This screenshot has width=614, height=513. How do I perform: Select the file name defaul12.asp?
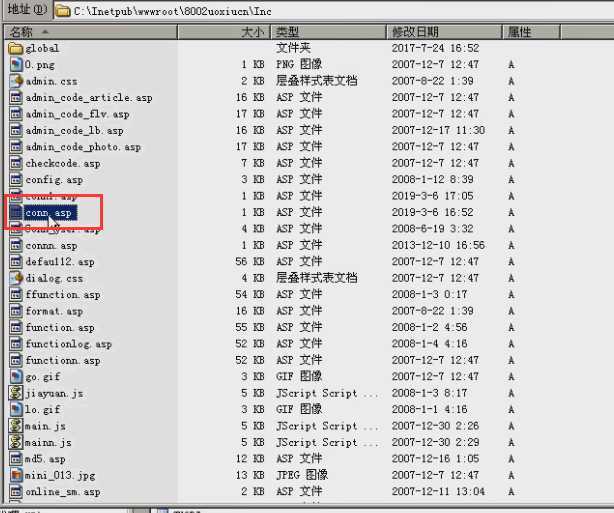(x=60, y=262)
